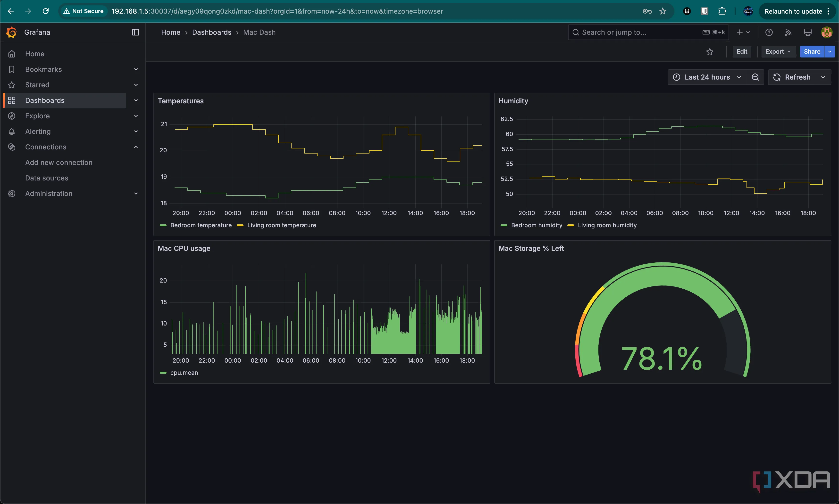Screen dimensions: 839x504
Task: Open the user profile avatar
Action: pyautogui.click(x=826, y=32)
